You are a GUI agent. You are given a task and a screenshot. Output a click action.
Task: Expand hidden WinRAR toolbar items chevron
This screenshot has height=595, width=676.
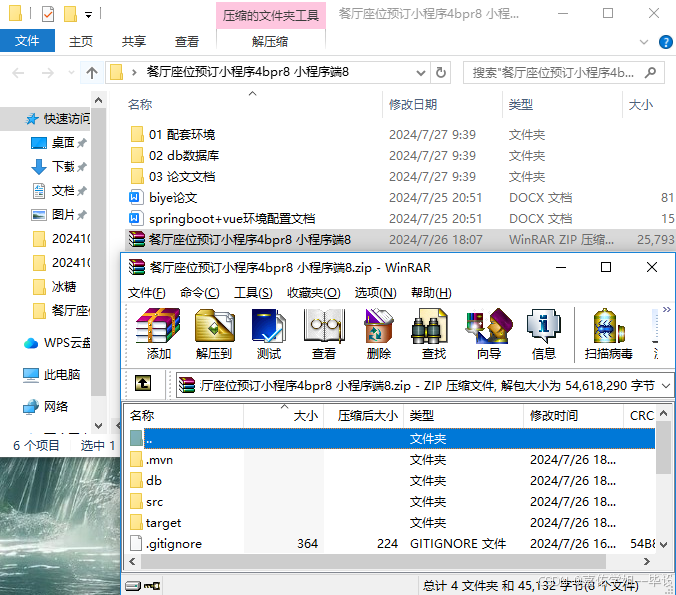(667, 310)
